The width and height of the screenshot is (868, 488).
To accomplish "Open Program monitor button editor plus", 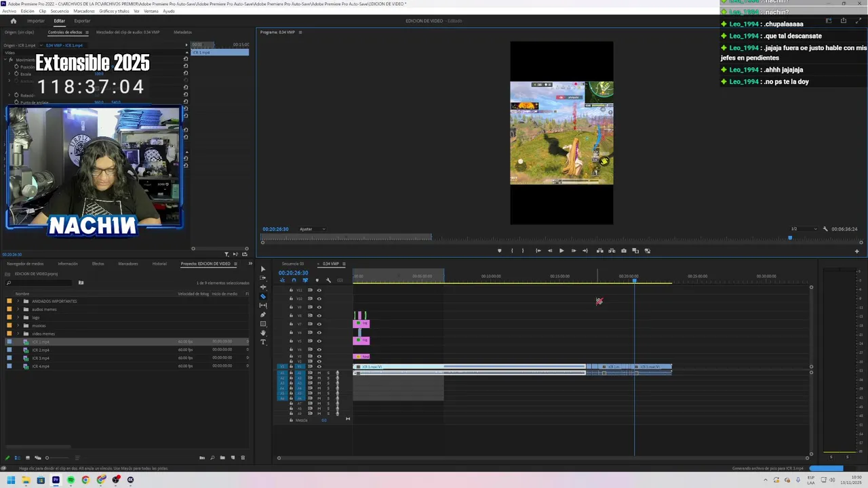I will (856, 251).
